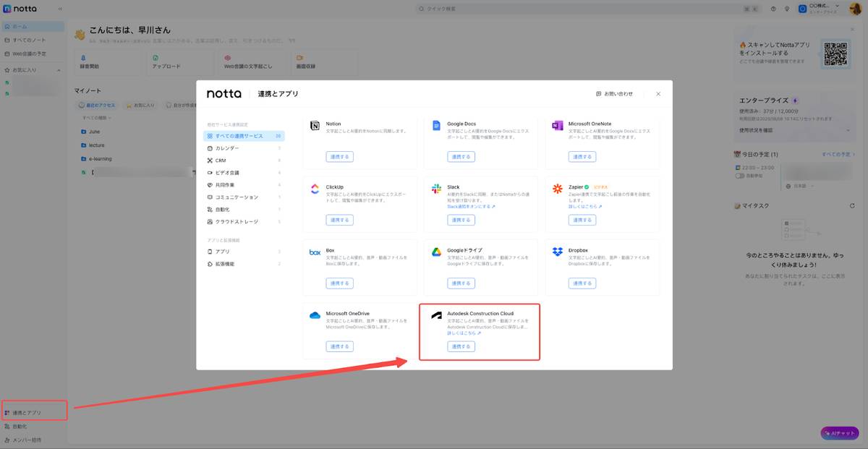Open the すべての予定 link
The height and width of the screenshot is (449, 868).
point(839,155)
